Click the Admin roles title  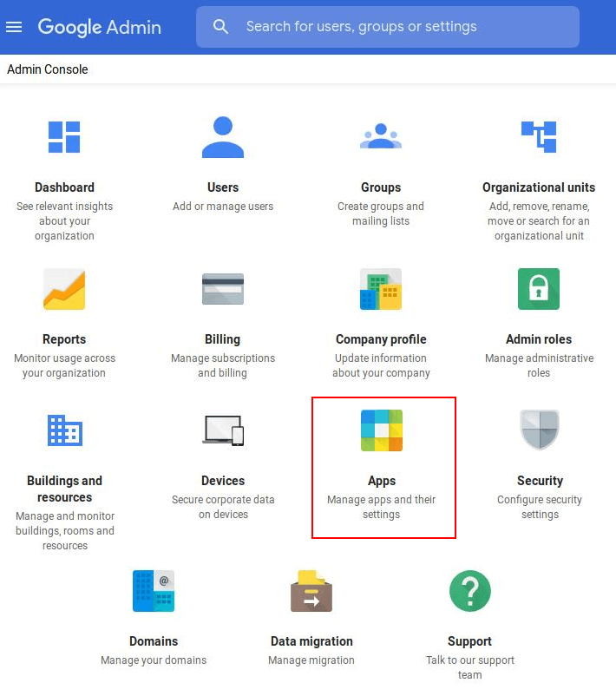pos(539,339)
